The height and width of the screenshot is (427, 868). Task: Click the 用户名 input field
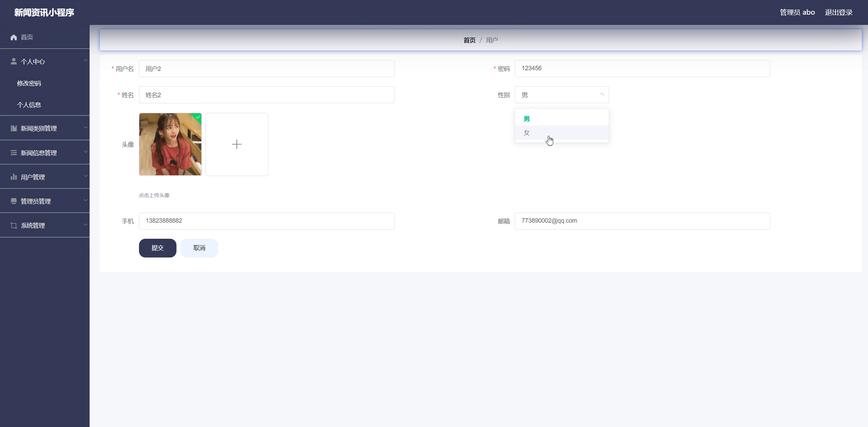point(267,69)
